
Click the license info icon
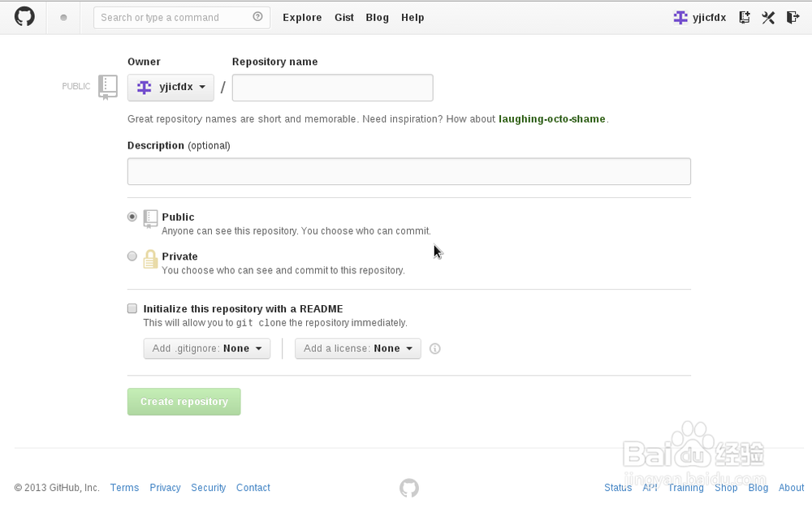pos(435,349)
